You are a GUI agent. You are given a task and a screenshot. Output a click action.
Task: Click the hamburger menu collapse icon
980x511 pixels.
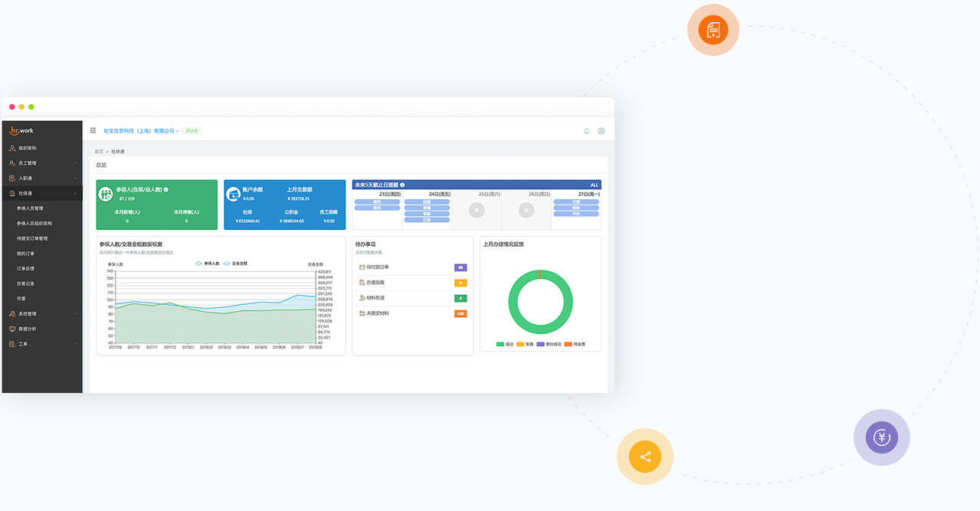click(x=93, y=131)
